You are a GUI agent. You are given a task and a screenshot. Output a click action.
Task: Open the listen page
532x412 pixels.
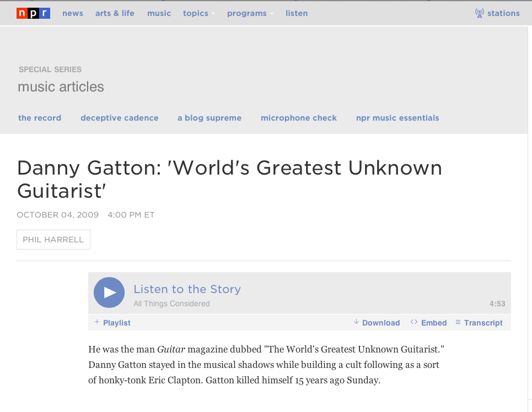click(297, 13)
